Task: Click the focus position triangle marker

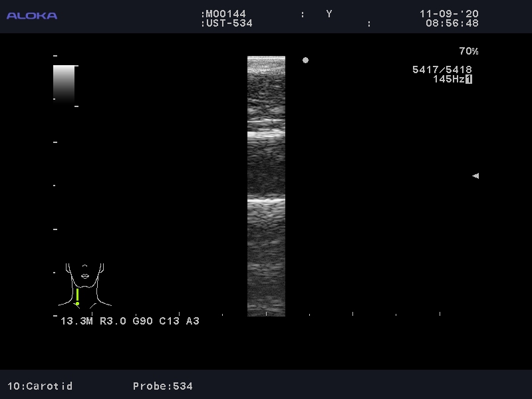Action: (475, 176)
